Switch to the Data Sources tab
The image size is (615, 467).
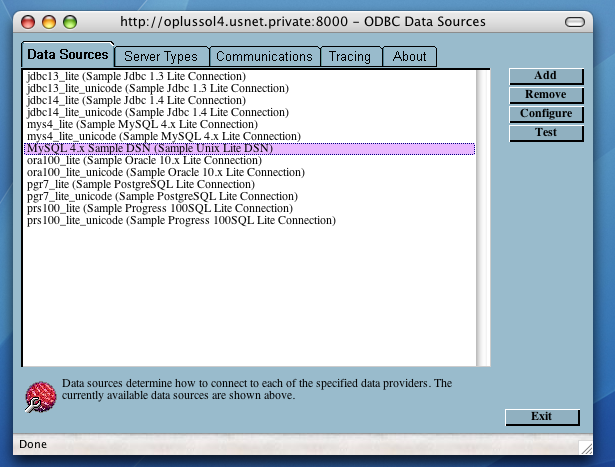67,55
